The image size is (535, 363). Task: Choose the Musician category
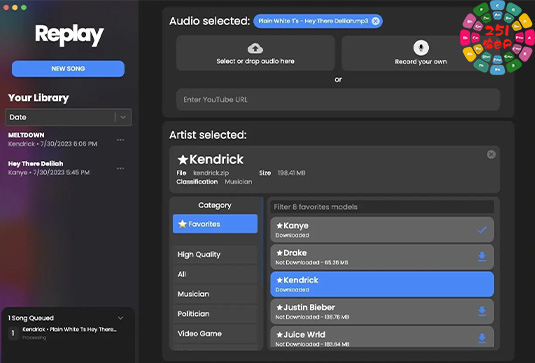(x=215, y=294)
